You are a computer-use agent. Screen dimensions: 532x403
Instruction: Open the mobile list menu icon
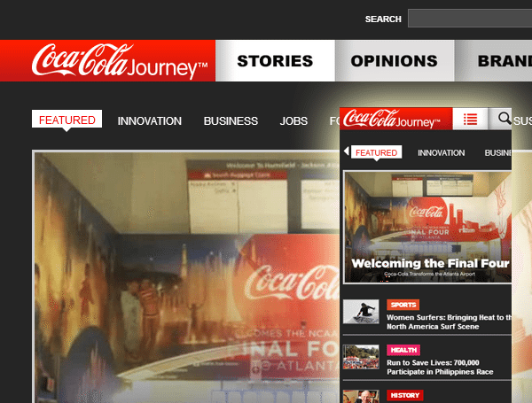(x=470, y=119)
